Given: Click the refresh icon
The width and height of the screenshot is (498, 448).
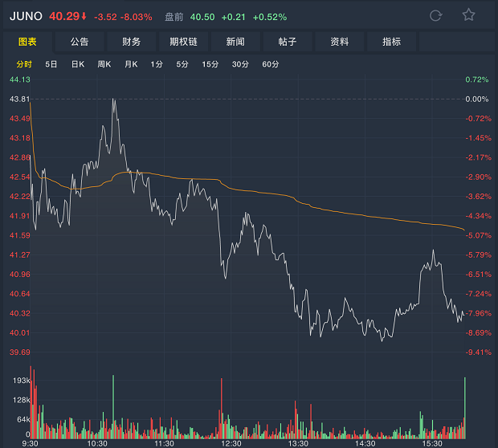Looking at the screenshot, I should pyautogui.click(x=436, y=15).
